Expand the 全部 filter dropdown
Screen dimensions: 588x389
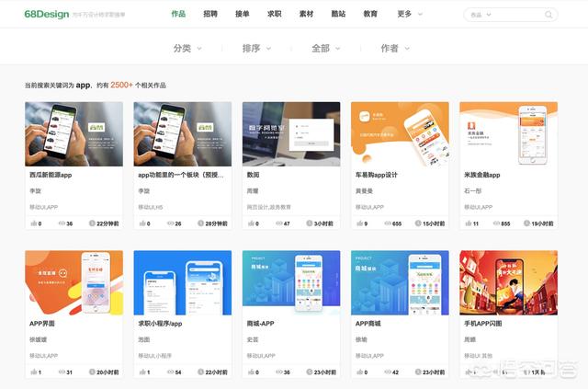coord(326,49)
